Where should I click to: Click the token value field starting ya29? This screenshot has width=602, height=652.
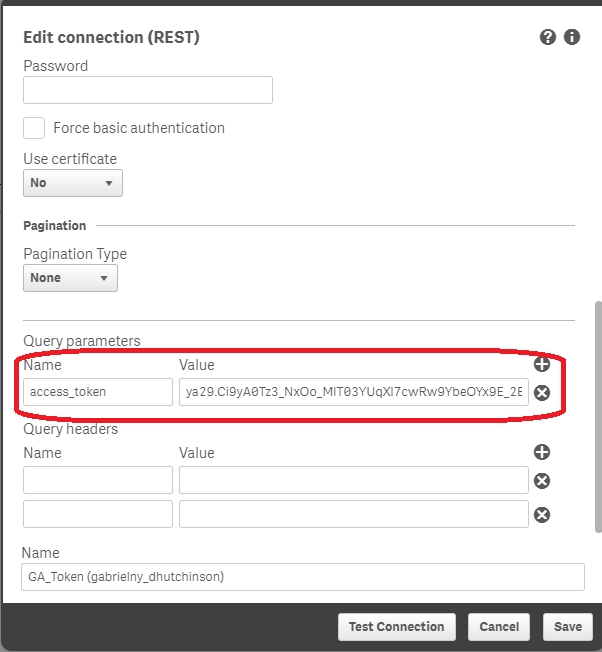coord(354,392)
